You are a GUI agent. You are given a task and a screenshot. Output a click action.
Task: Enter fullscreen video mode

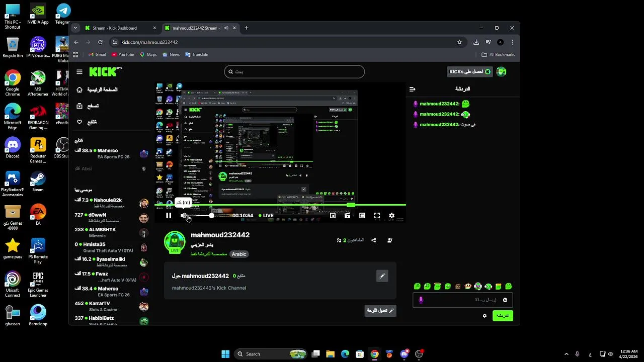(377, 216)
